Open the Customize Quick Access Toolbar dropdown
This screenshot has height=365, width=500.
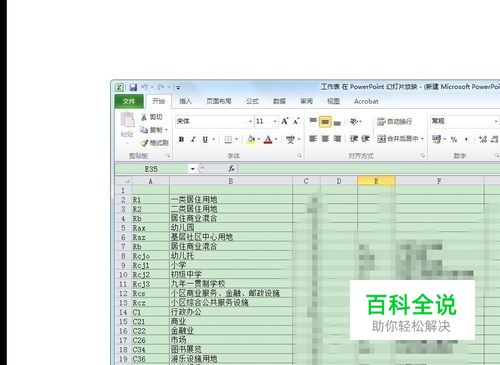coord(178,88)
